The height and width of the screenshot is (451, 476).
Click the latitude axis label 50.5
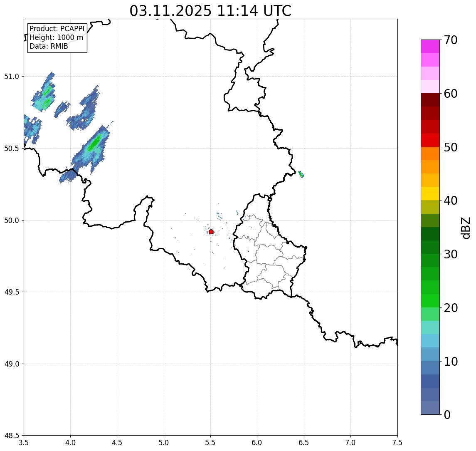point(12,149)
